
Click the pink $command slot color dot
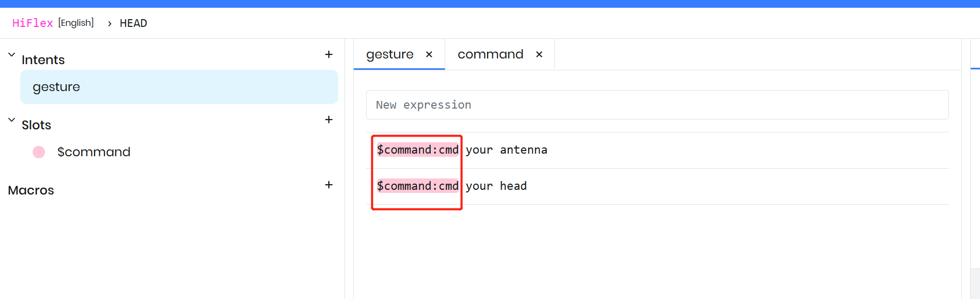(x=39, y=152)
